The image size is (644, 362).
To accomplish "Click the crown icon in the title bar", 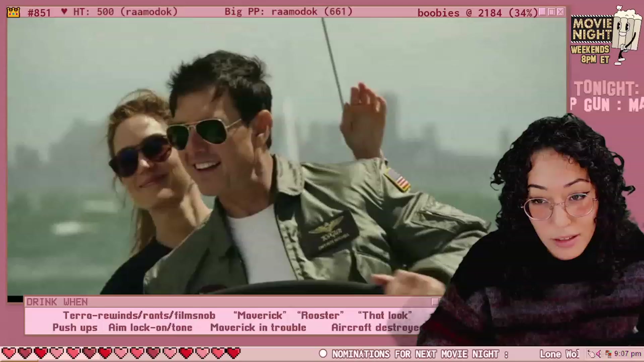I will (x=13, y=12).
